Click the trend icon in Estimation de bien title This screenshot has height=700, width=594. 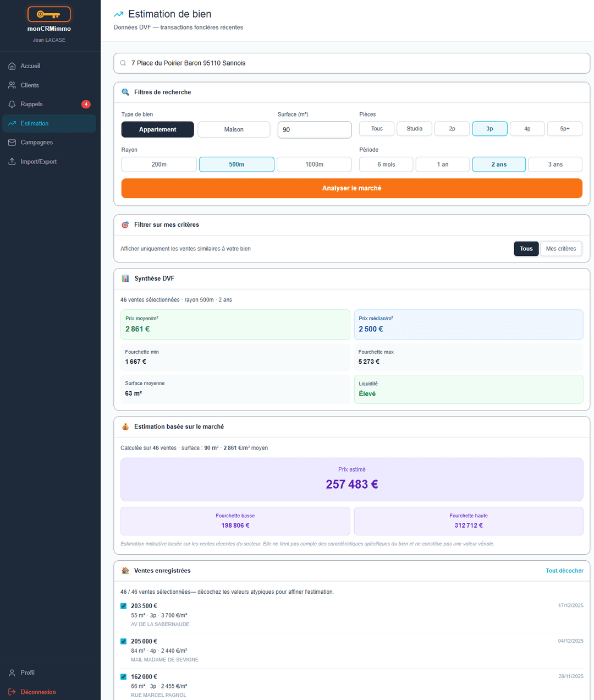pyautogui.click(x=118, y=14)
